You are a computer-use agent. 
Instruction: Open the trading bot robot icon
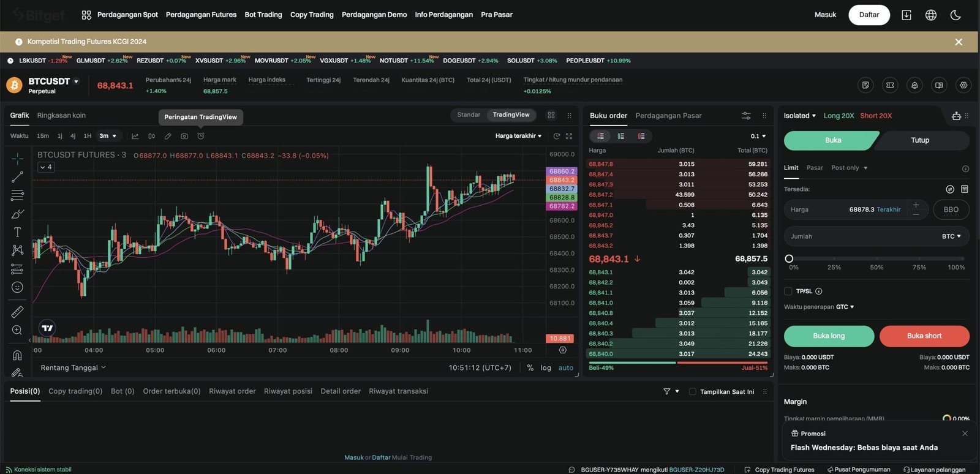[956, 116]
